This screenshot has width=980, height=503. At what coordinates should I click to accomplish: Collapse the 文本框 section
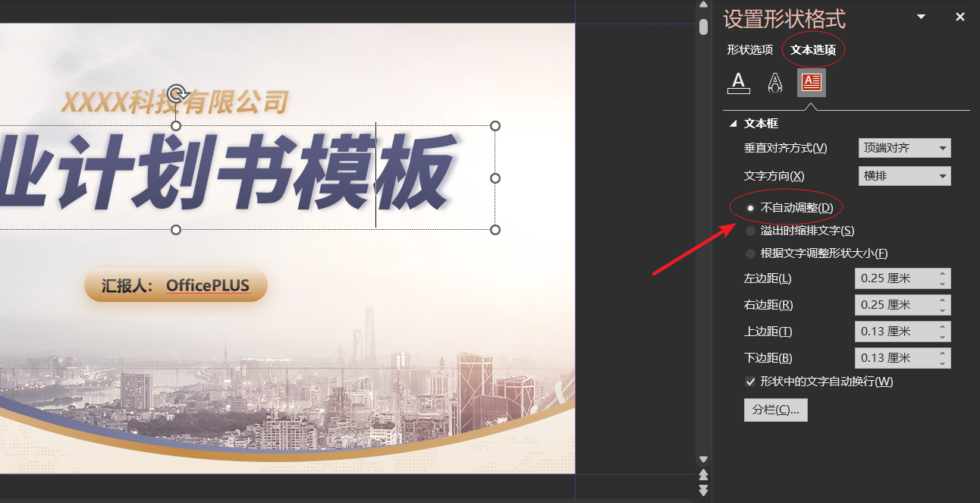pyautogui.click(x=733, y=124)
